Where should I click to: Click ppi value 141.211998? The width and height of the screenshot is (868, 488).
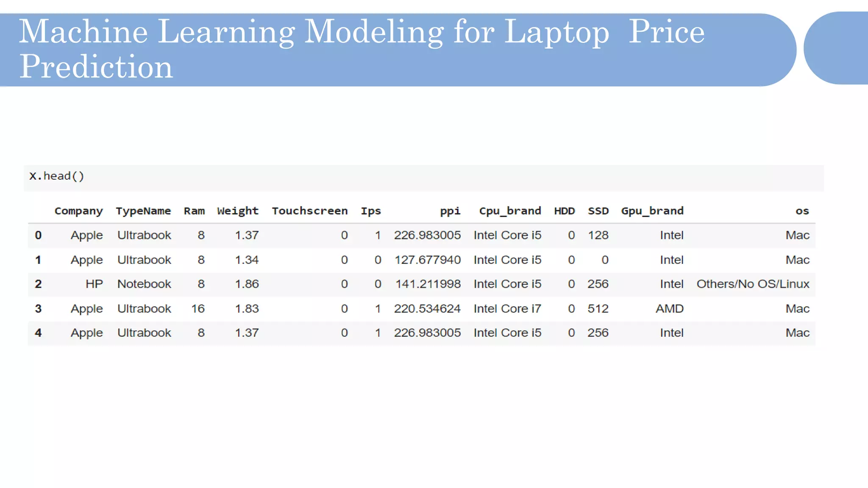(x=428, y=284)
